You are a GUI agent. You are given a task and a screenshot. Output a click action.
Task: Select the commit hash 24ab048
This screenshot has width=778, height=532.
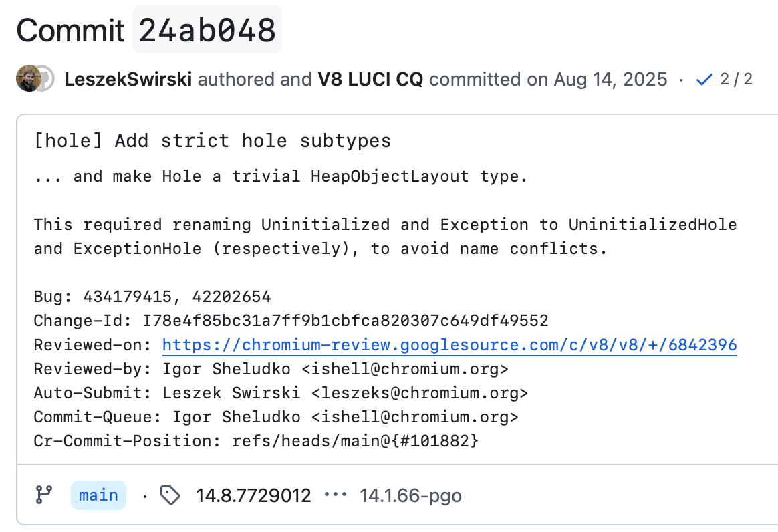[x=207, y=29]
